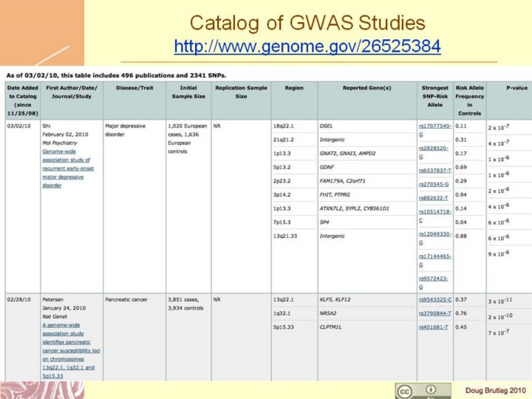Open SNP link rs3790844-T
The image size is (532, 399).
(x=434, y=313)
